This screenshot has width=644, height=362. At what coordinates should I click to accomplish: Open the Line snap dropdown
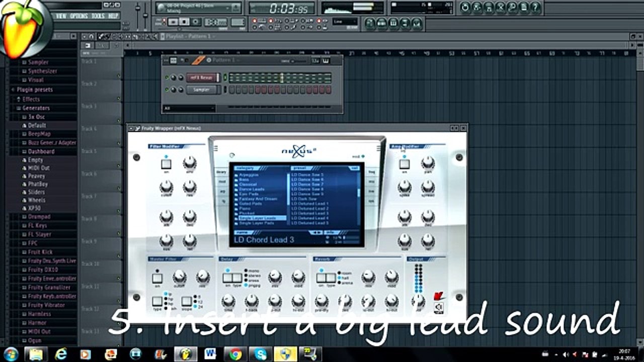pyautogui.click(x=345, y=22)
